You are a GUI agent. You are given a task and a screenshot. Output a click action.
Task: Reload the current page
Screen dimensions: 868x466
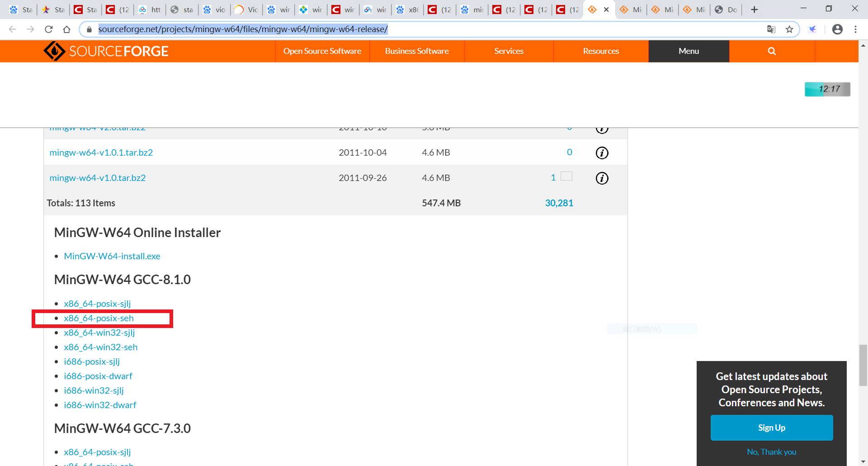point(49,29)
